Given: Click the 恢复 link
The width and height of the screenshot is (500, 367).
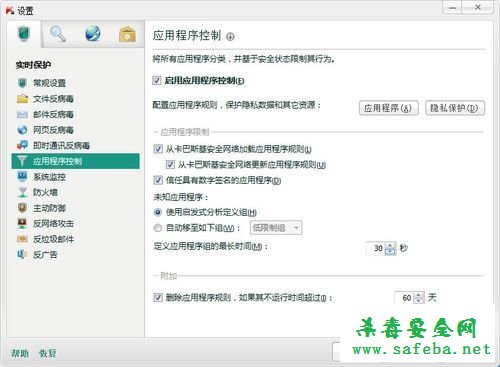Looking at the screenshot, I should click(48, 353).
